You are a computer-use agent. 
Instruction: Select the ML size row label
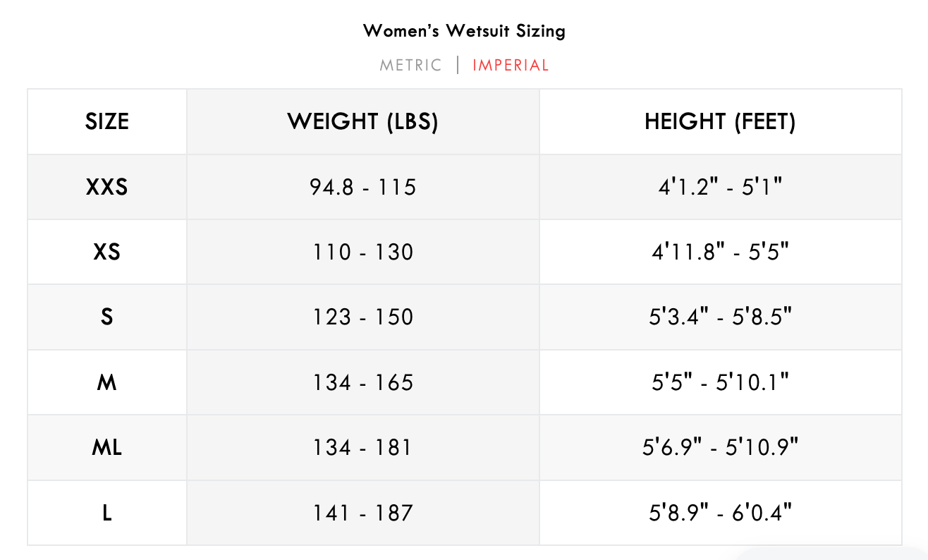click(x=107, y=447)
